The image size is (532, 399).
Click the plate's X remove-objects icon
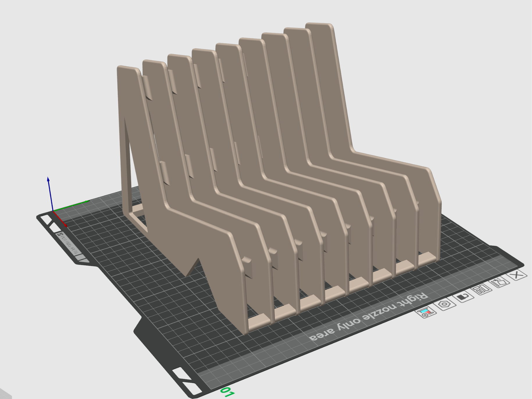point(517,275)
